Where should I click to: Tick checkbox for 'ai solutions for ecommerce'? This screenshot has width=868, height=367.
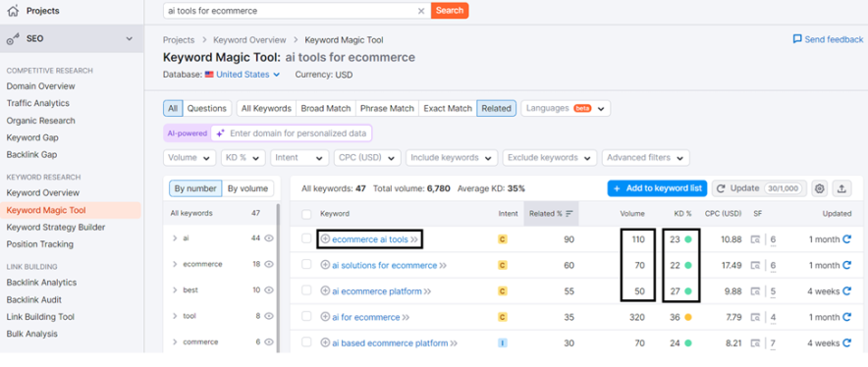click(x=306, y=265)
